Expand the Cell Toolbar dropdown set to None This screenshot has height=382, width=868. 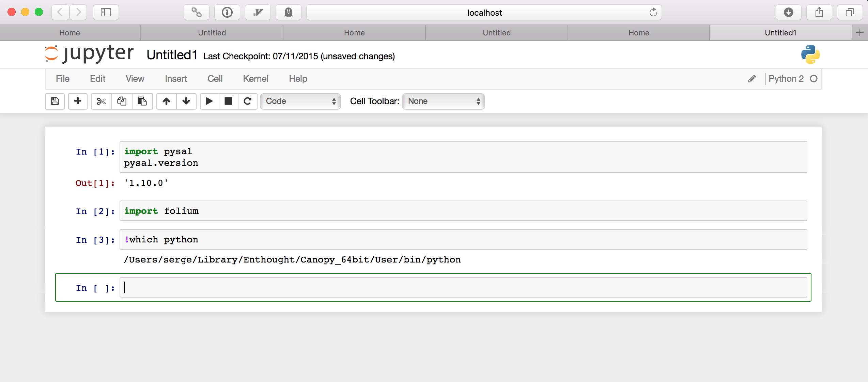click(x=443, y=101)
